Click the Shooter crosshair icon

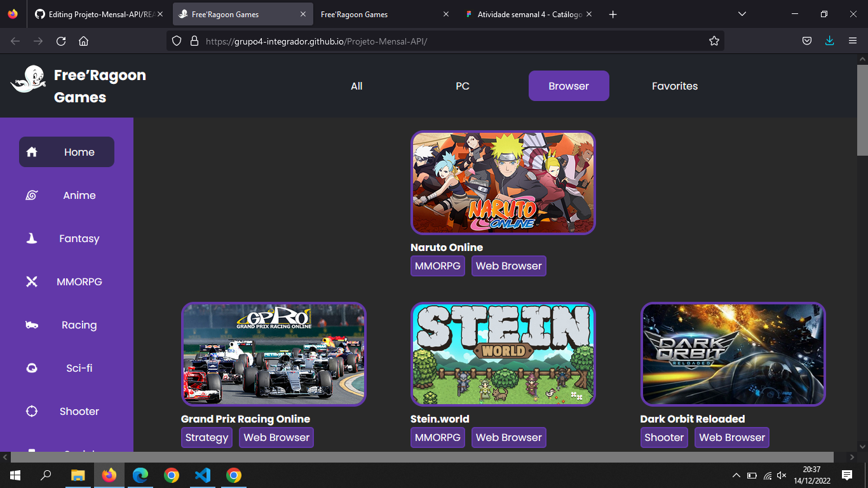pos(32,411)
